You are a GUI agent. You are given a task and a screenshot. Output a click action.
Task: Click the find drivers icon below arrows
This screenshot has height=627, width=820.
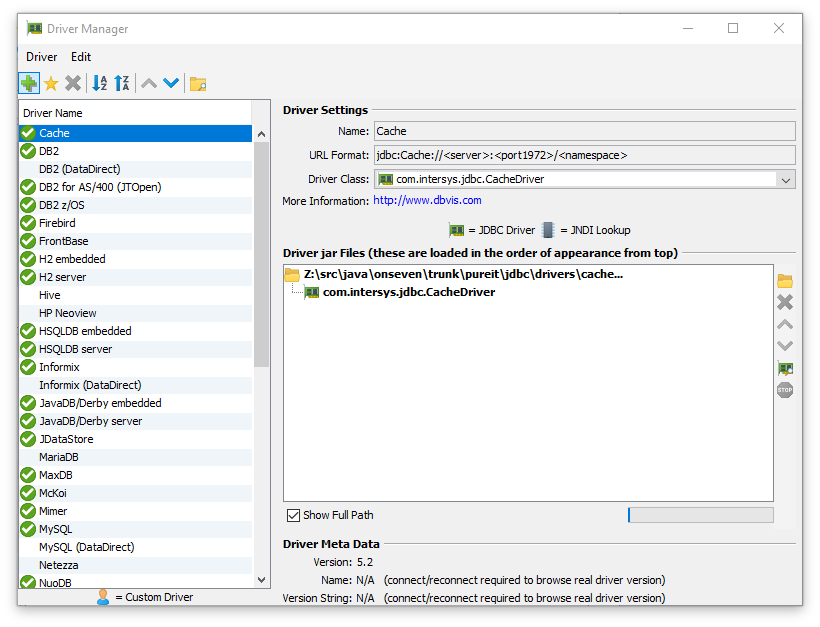(785, 368)
